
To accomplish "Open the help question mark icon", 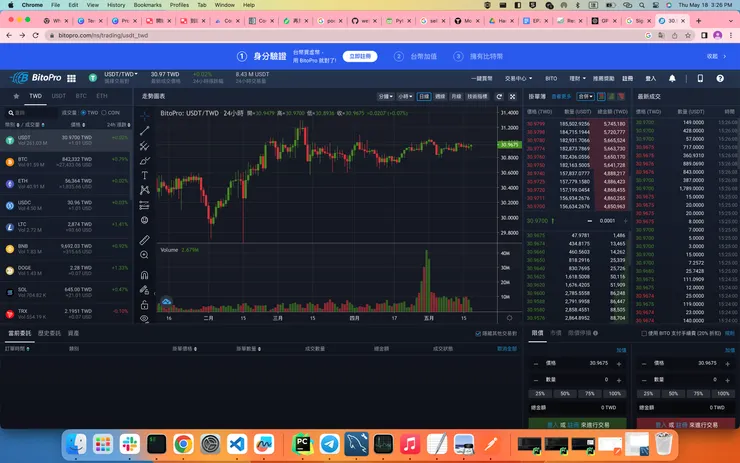I will pyautogui.click(x=720, y=78).
